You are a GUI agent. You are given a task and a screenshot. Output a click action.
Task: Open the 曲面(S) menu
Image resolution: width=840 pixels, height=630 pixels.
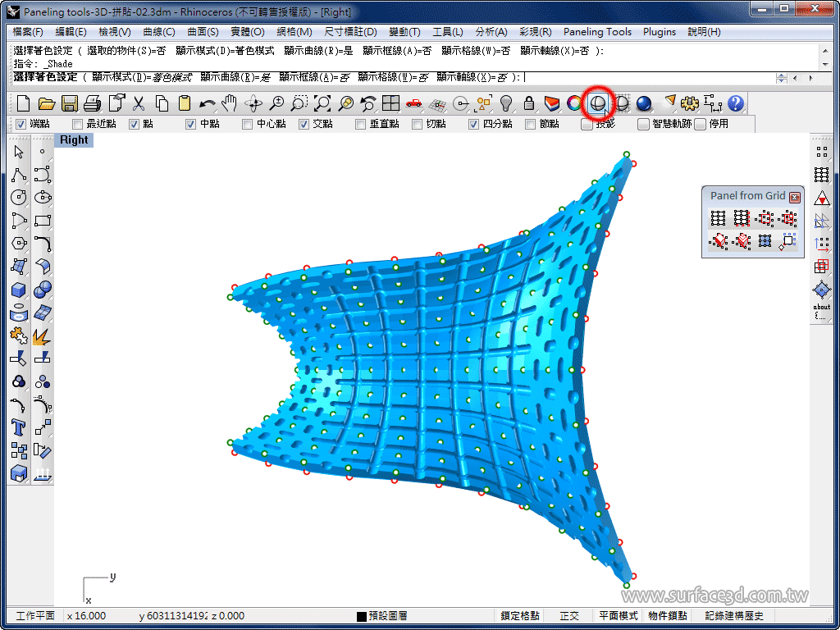[203, 32]
